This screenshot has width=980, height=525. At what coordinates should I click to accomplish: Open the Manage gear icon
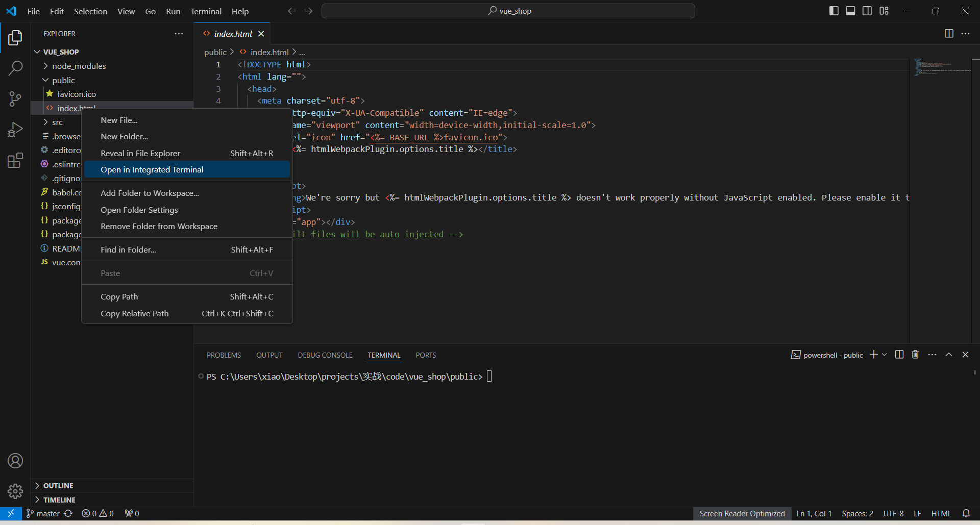[x=15, y=491]
